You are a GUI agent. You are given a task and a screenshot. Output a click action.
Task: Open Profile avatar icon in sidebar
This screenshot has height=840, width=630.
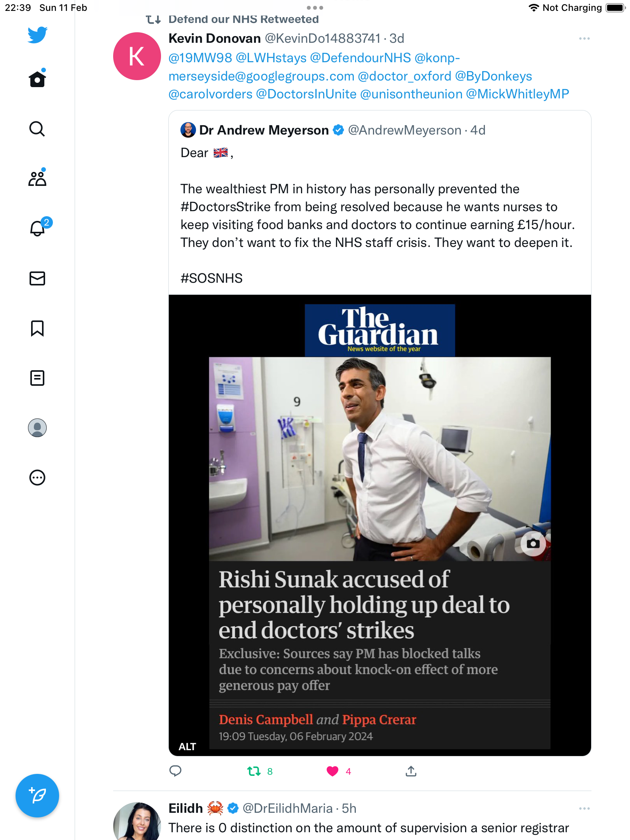(x=37, y=428)
